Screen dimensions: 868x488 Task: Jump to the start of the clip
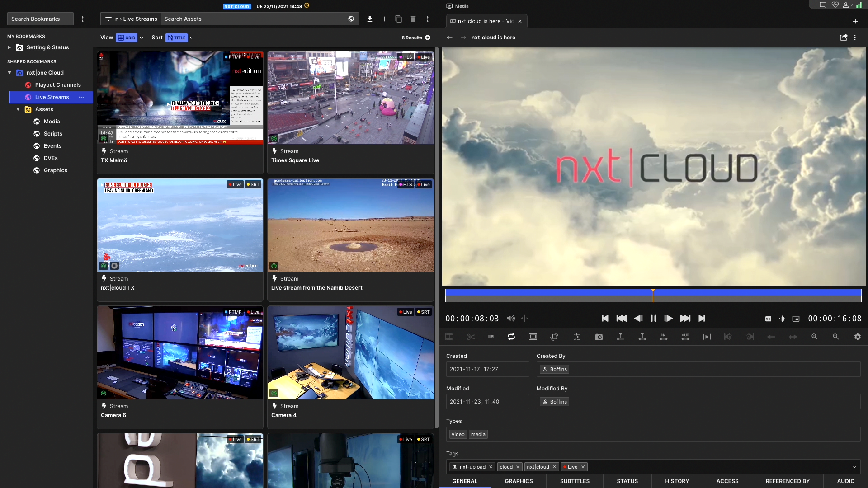[x=605, y=319]
